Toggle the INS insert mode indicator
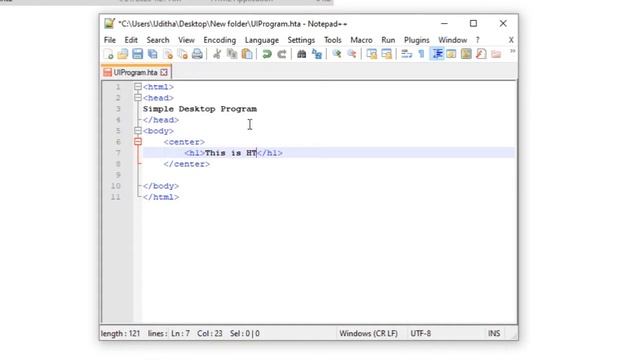This screenshot has height=360, width=640. click(x=494, y=333)
